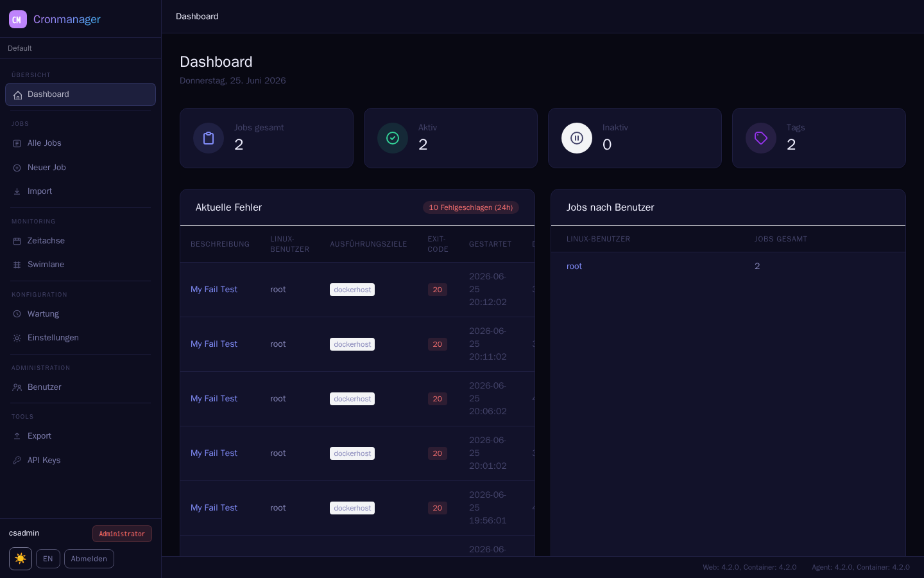This screenshot has height=578, width=924.
Task: Click the checkmark icon in Aktiv card
Action: click(x=393, y=138)
